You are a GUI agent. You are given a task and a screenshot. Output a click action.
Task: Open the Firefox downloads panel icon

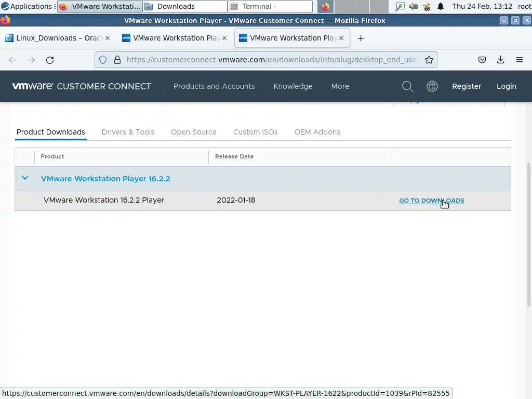(500, 60)
